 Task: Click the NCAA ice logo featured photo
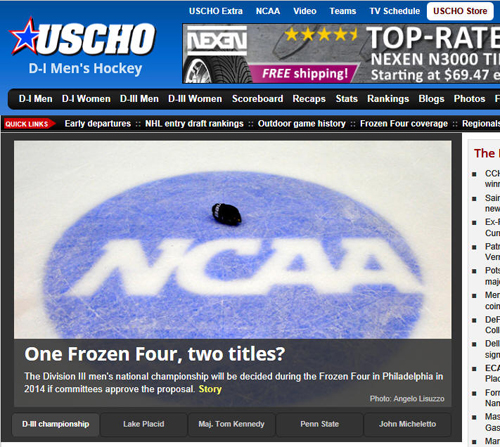[233, 240]
